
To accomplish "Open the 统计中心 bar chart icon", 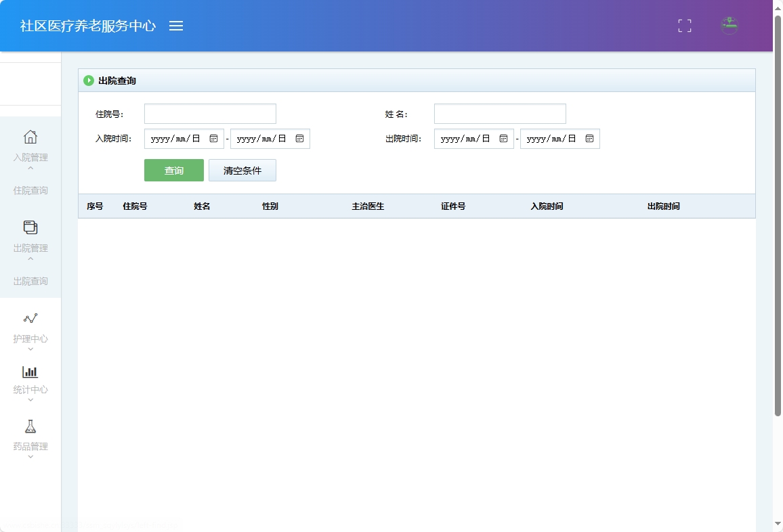I will (30, 371).
